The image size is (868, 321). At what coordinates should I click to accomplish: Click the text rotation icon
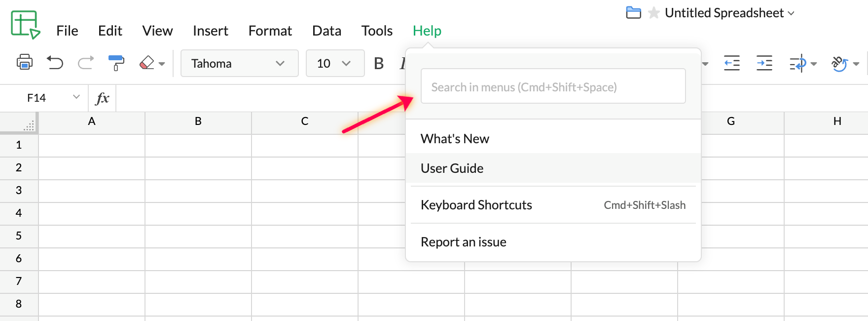[x=839, y=63]
